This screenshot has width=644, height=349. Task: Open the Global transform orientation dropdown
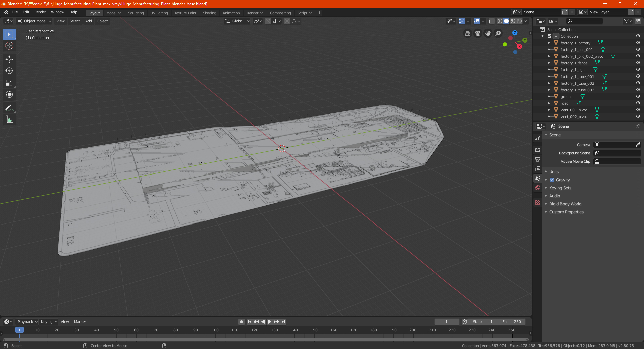point(237,21)
